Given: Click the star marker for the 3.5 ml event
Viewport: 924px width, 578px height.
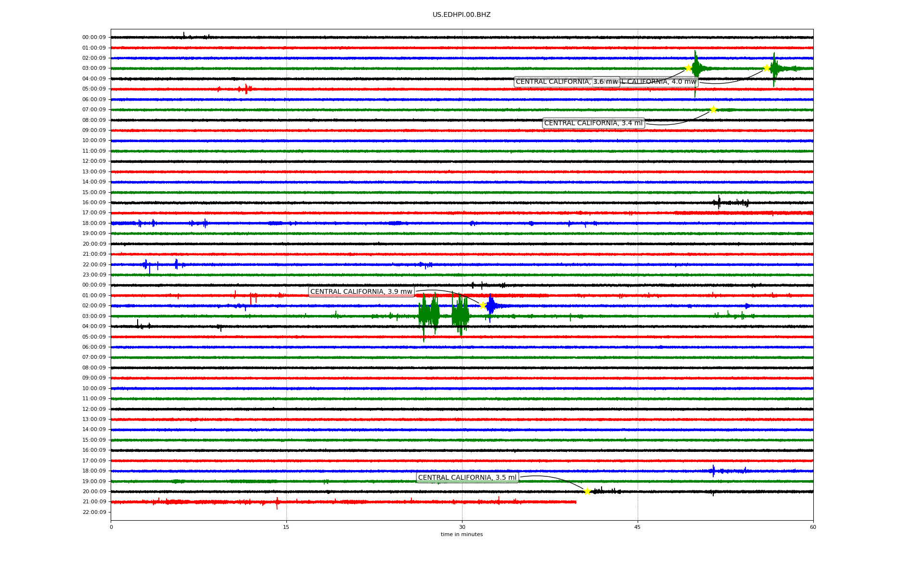Looking at the screenshot, I should [x=587, y=491].
